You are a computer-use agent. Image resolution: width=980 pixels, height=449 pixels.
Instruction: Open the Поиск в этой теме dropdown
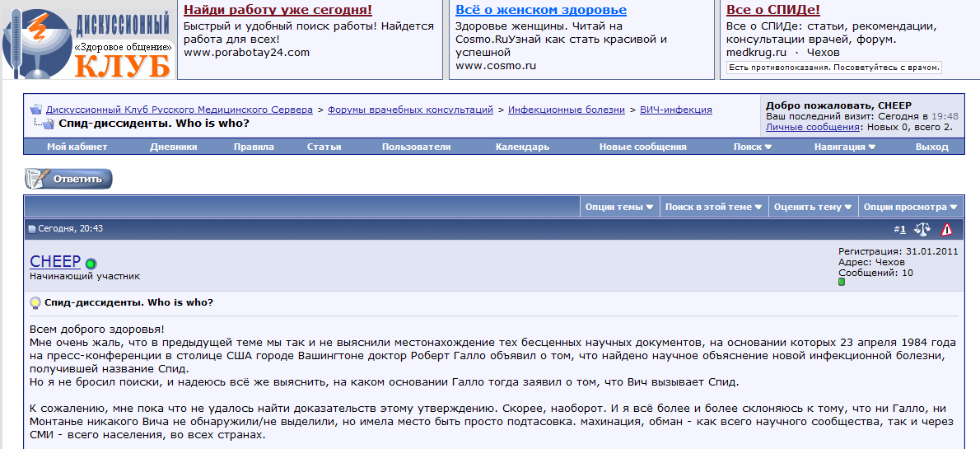(713, 207)
